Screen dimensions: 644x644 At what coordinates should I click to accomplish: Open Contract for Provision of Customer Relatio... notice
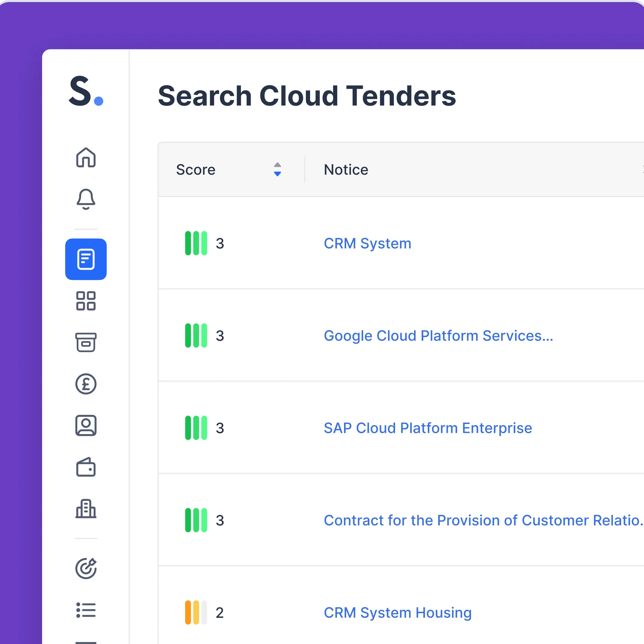coord(484,520)
